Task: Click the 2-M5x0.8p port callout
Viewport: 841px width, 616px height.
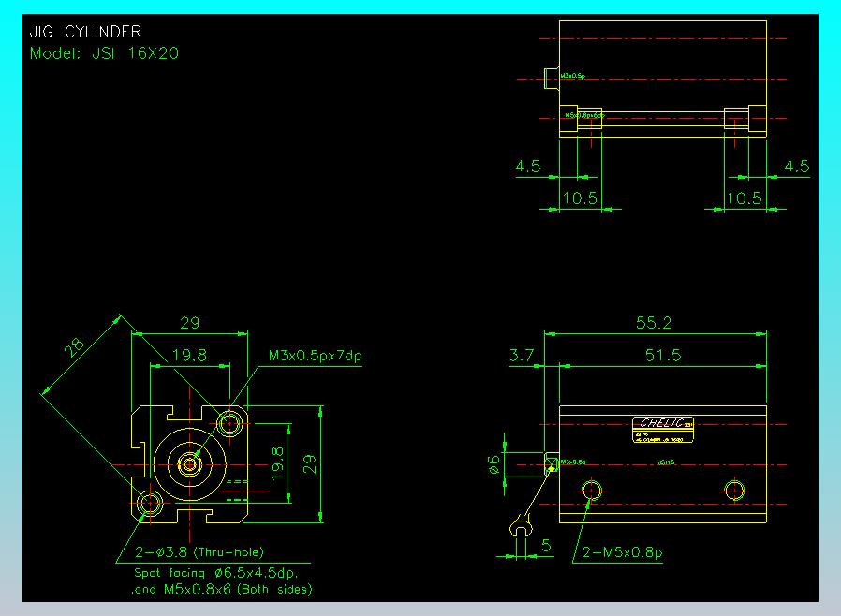Action: 622,552
